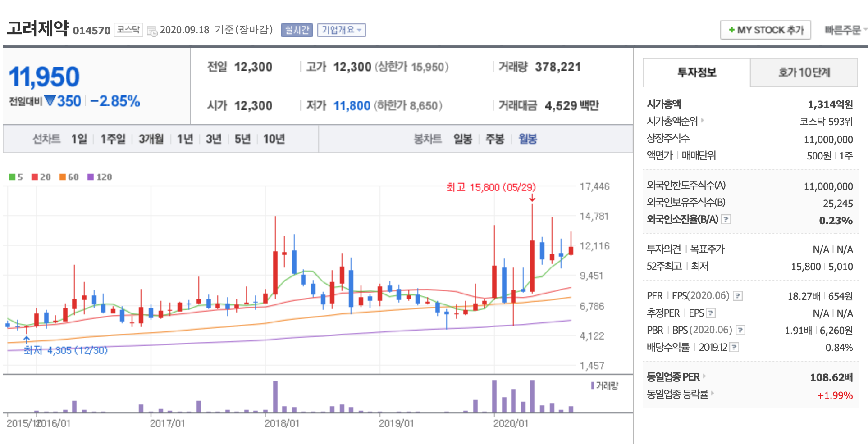Select the 1일 line chart period
Screen dimensions: 868x444
coord(79,139)
